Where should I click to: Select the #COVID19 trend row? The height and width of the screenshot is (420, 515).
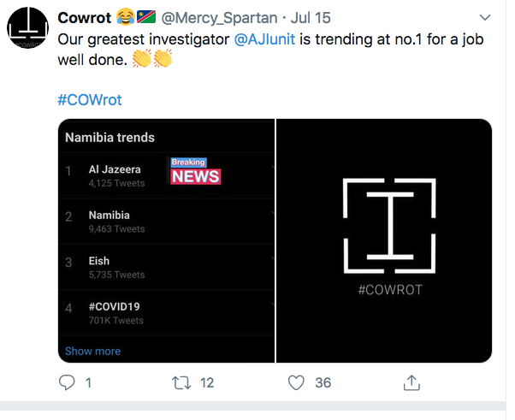(x=167, y=312)
